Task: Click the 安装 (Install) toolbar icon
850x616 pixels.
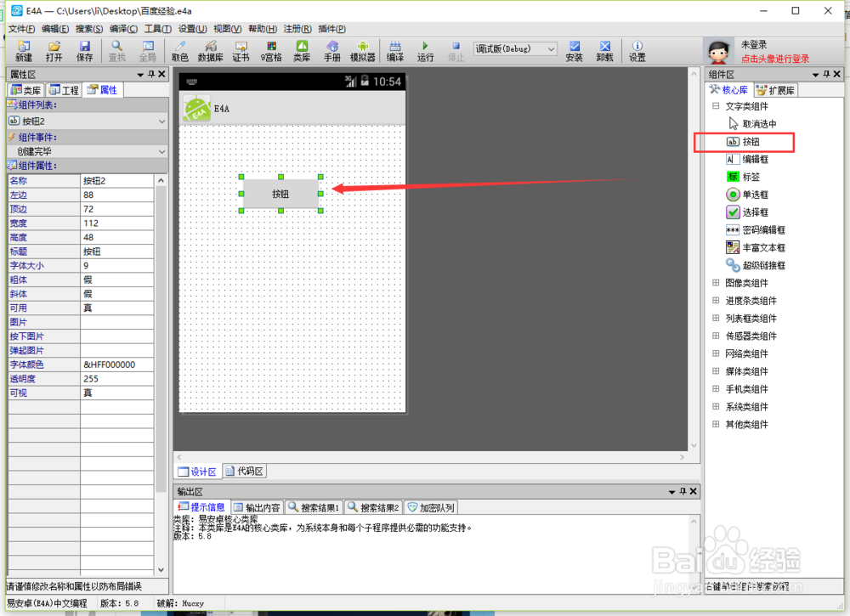Action: [574, 51]
